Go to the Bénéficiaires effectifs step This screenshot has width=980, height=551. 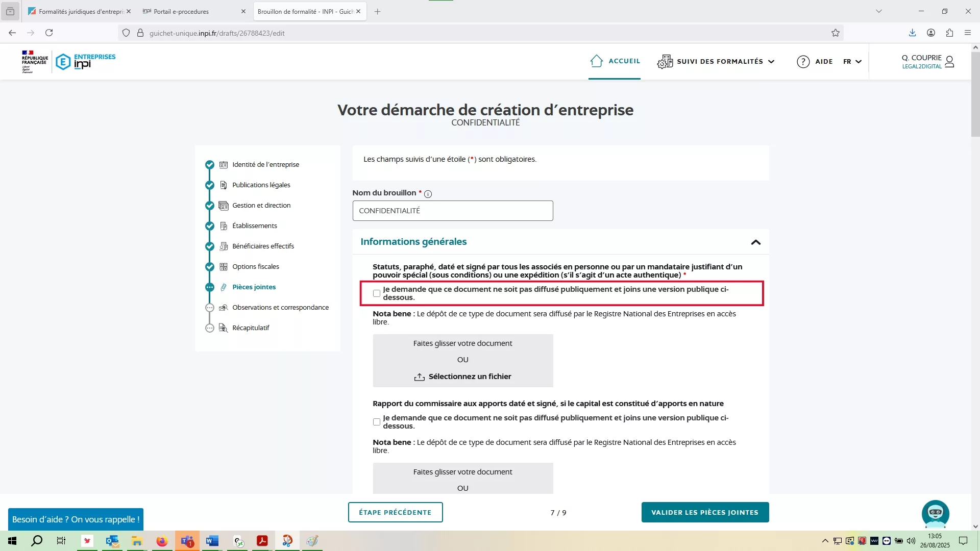[x=263, y=246]
